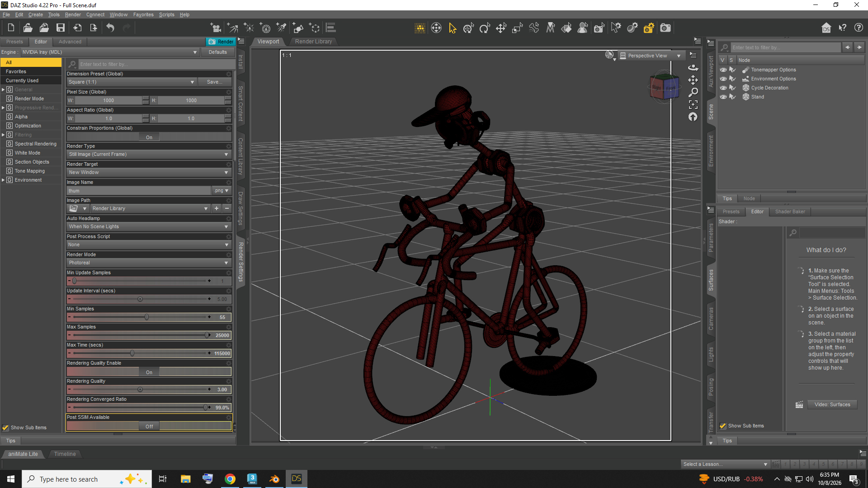
Task: Select the Surface Selection tool
Action: click(x=566, y=28)
